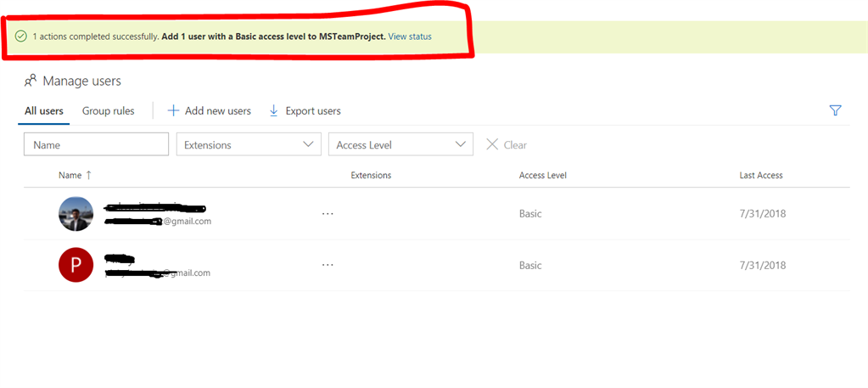This screenshot has width=868, height=388.
Task: Switch to the Group rules tab
Action: (x=109, y=111)
